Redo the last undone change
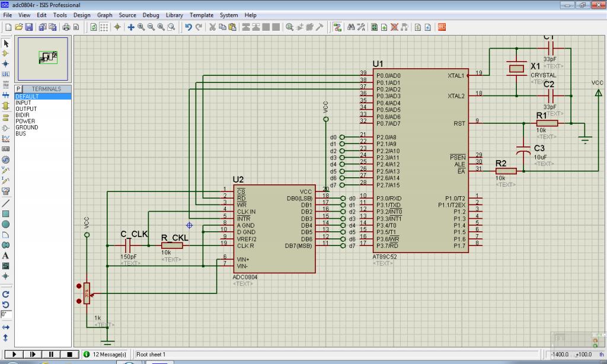Viewport: 607px width, 364px height. (199, 27)
